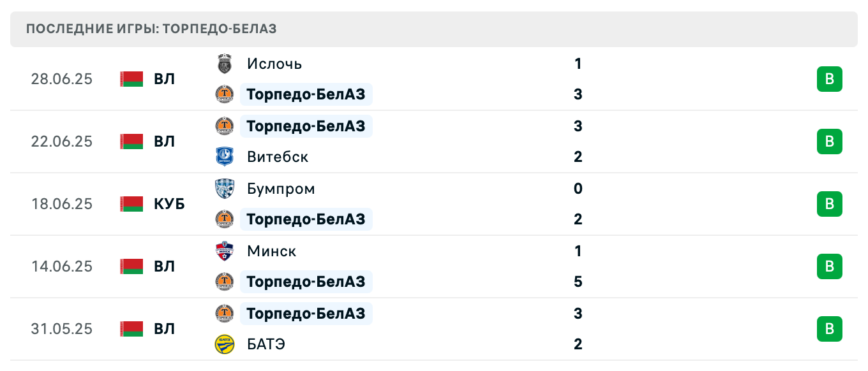Click the Belarus flag beside 28.06.25

[130, 79]
